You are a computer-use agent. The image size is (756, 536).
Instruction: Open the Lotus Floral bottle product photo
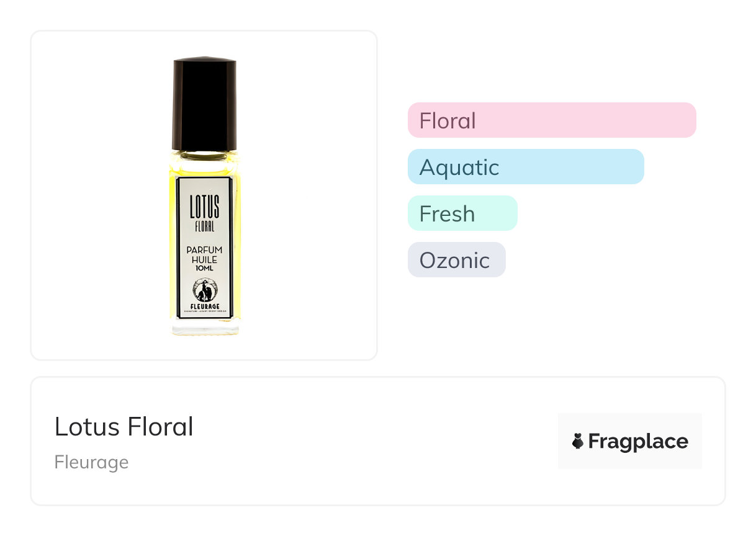pyautogui.click(x=204, y=195)
